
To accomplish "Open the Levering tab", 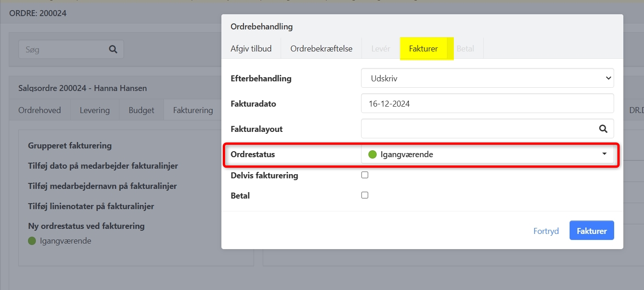I will click(95, 110).
